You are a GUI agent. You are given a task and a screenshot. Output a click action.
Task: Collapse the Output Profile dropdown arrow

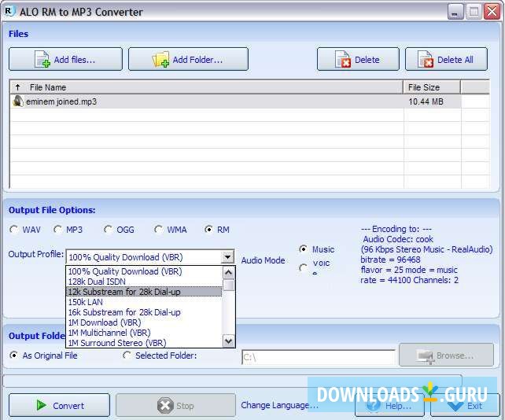coord(227,257)
